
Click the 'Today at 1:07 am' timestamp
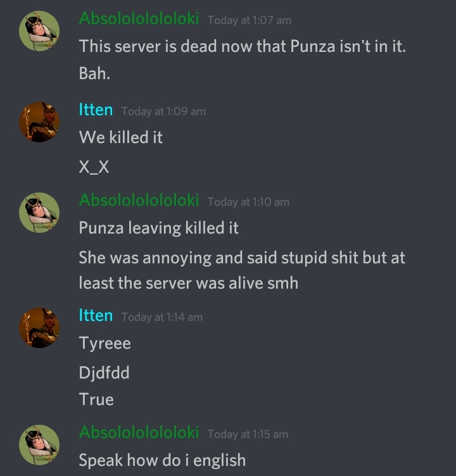tap(249, 20)
